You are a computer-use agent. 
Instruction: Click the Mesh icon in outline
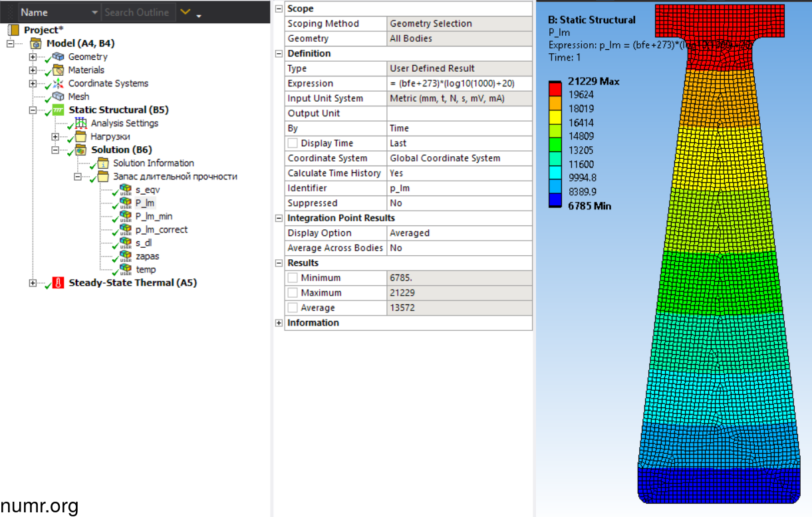(59, 97)
